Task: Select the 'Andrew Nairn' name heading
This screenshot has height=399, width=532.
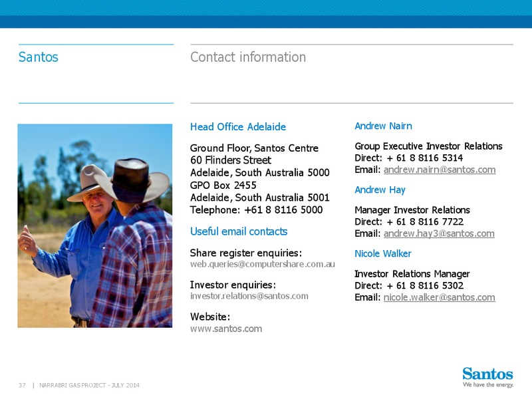Action: [x=384, y=126]
